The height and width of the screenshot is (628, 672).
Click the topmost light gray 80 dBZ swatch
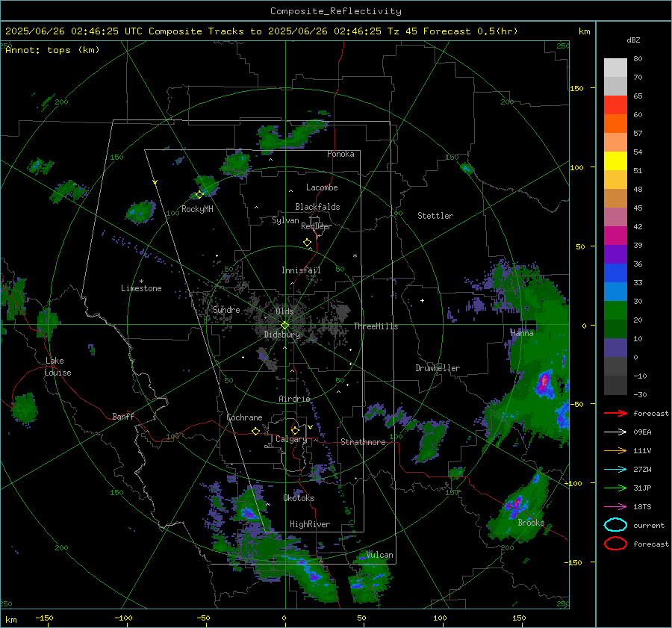tap(615, 68)
